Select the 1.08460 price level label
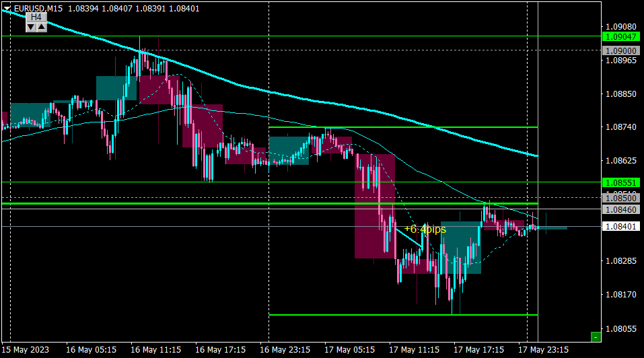The height and width of the screenshot is (358, 644). [x=621, y=210]
